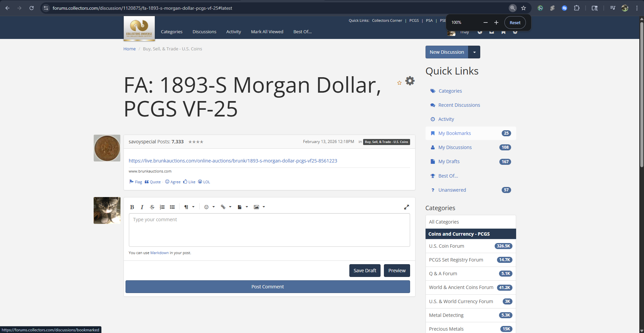Click the Type your comment text box
The height and width of the screenshot is (333, 644).
pos(269,230)
